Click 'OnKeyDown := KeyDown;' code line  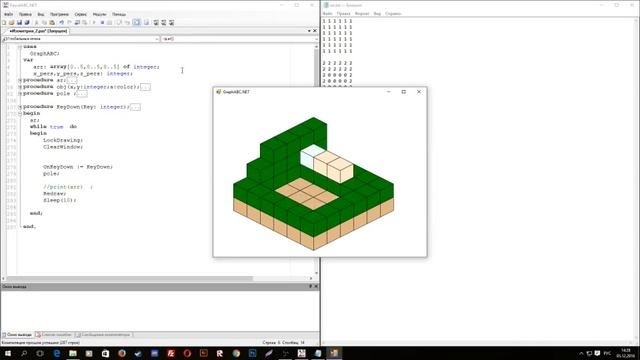[78, 167]
